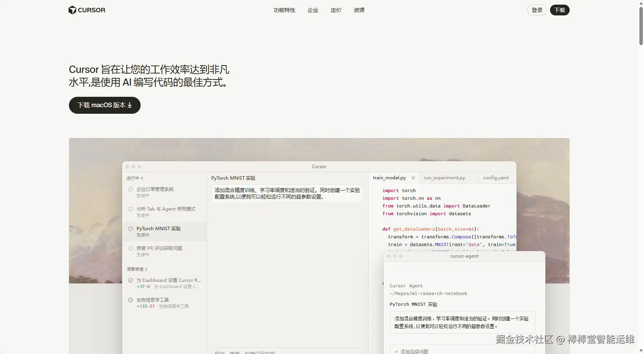
Task: Click the +37 -0 diff count
Action: 143,287
